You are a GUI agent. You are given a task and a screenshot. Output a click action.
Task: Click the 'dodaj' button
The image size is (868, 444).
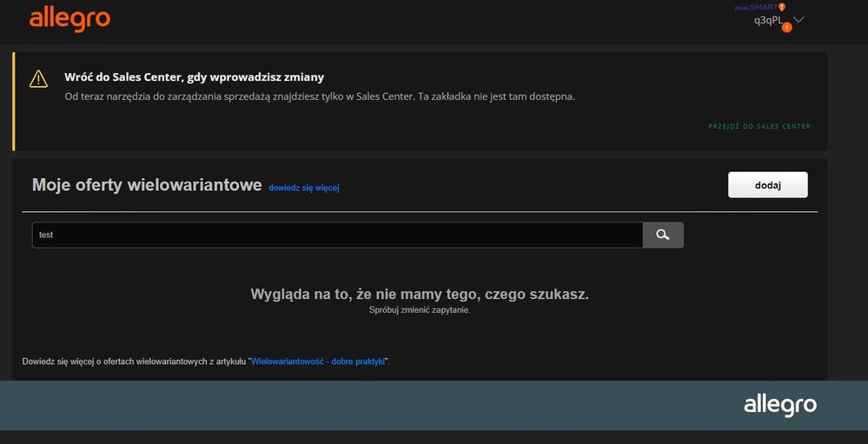coord(767,185)
